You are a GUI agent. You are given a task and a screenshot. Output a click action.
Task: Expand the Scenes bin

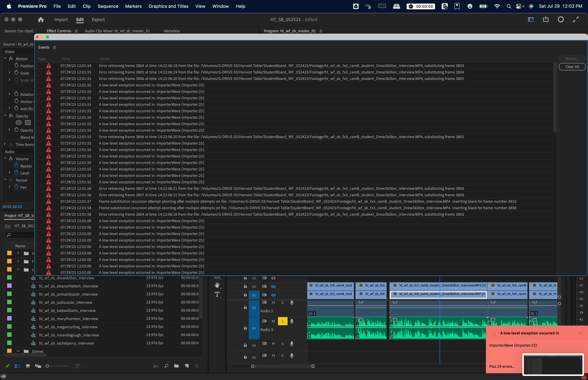[18, 351]
